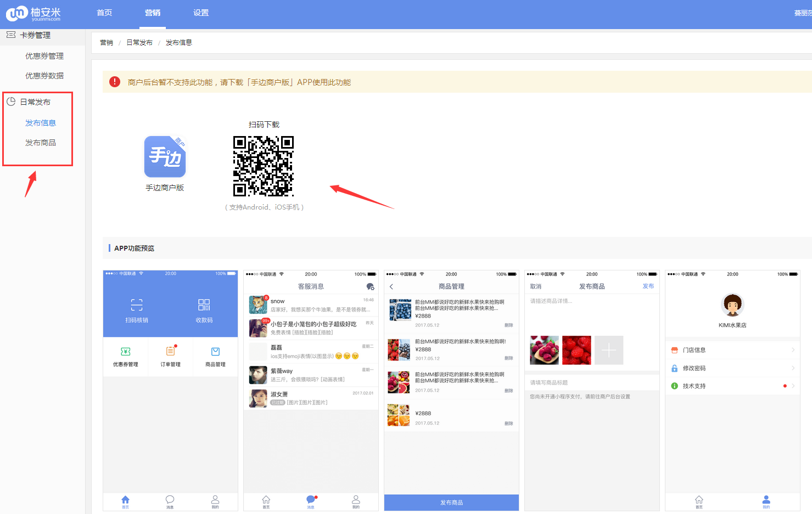Click 首页 home icon in second preview

(266, 500)
